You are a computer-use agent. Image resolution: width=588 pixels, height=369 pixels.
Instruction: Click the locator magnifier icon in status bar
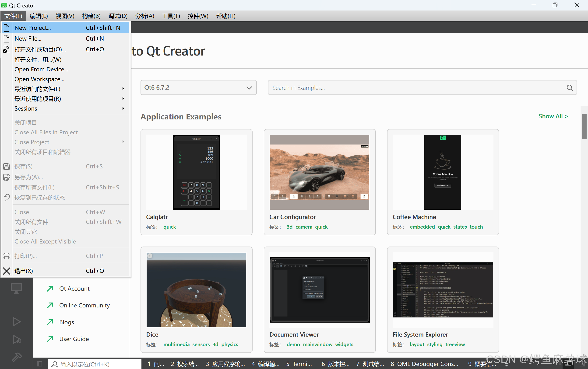coord(54,364)
